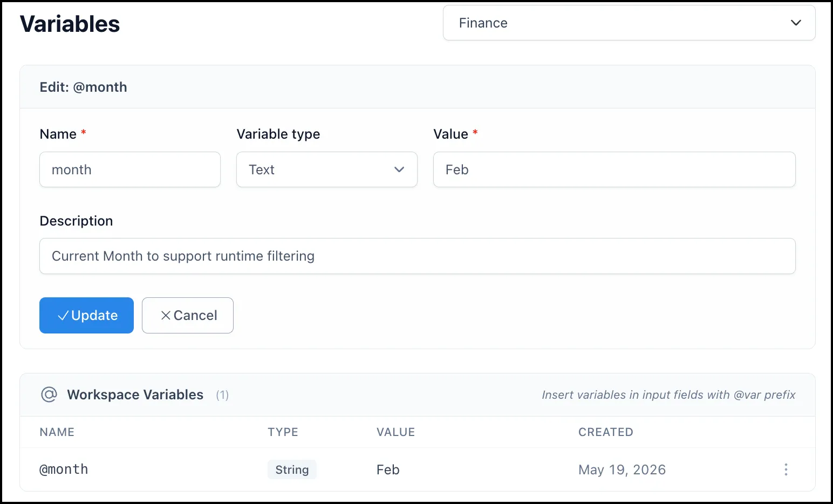833x504 pixels.
Task: Click the TYPE column header
Action: coord(283,432)
